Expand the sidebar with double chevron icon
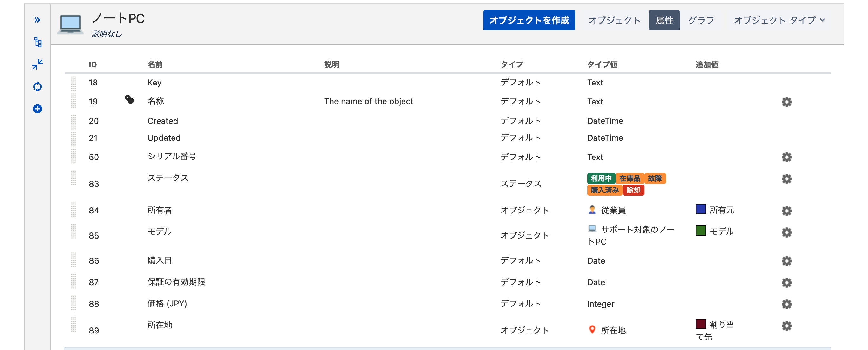 (x=37, y=20)
